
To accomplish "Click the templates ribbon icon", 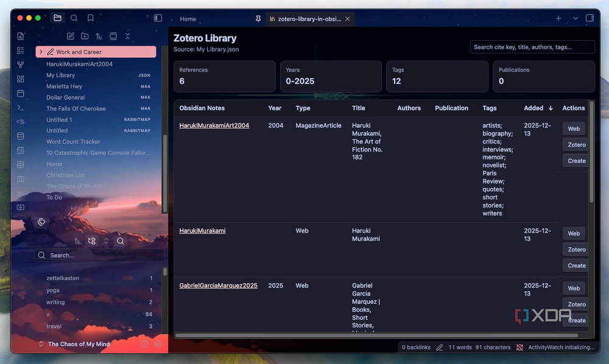I will pyautogui.click(x=21, y=122).
